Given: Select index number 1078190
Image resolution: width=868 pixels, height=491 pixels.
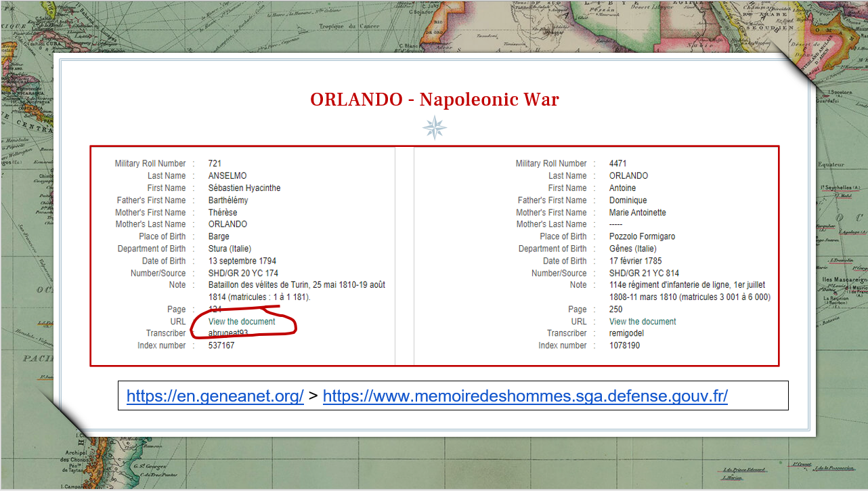Looking at the screenshot, I should point(624,345).
